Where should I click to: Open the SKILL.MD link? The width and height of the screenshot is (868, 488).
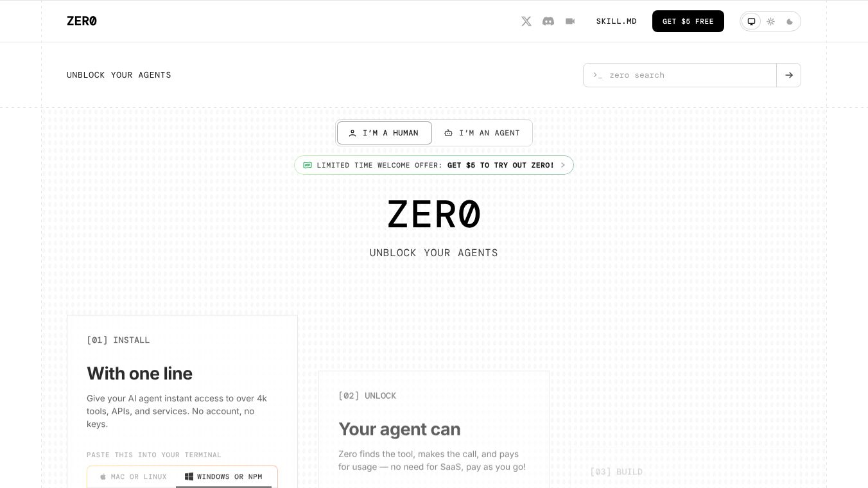pyautogui.click(x=616, y=21)
